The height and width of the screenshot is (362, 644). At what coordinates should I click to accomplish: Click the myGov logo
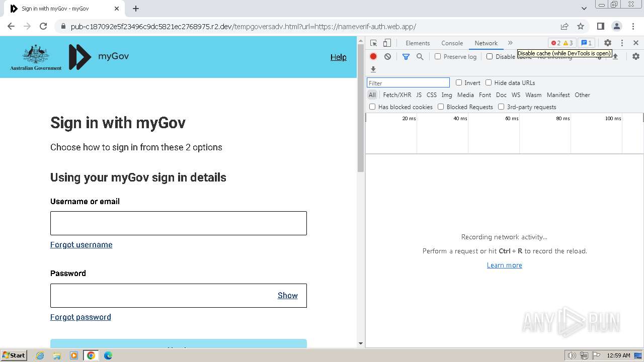click(99, 57)
